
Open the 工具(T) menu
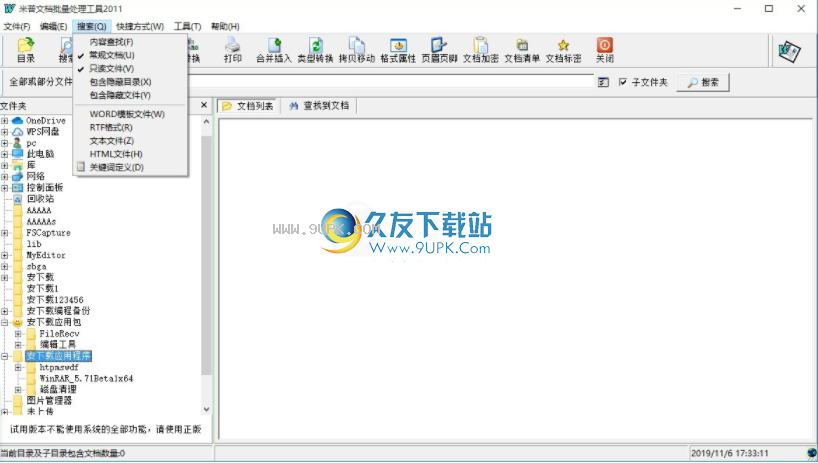coord(187,26)
